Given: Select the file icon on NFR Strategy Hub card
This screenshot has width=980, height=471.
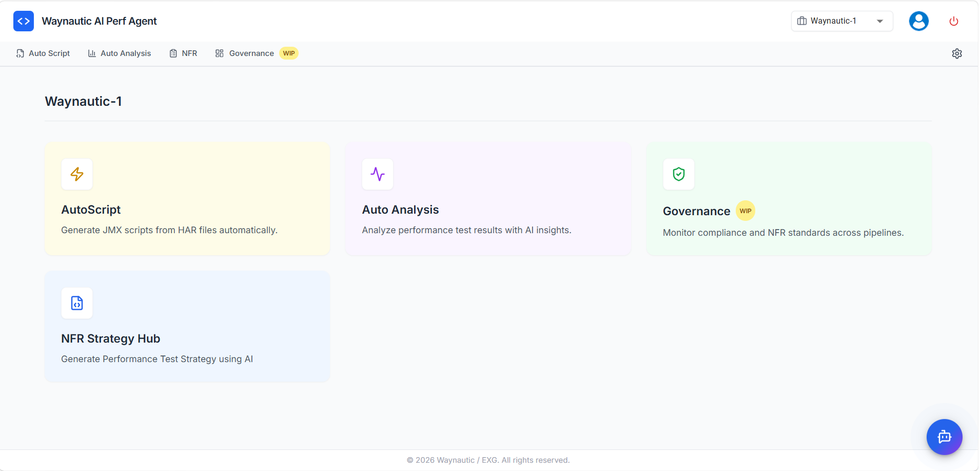Looking at the screenshot, I should point(77,303).
